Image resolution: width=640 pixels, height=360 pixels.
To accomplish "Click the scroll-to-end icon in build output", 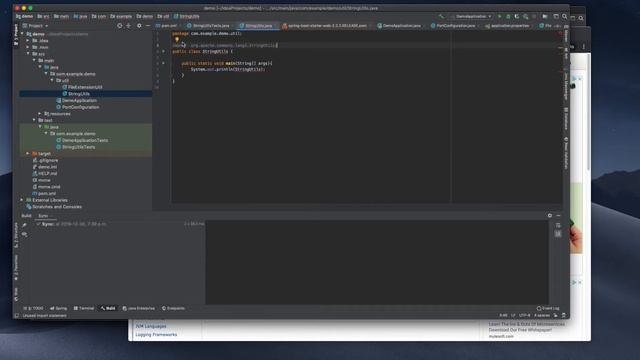I will coord(558,233).
